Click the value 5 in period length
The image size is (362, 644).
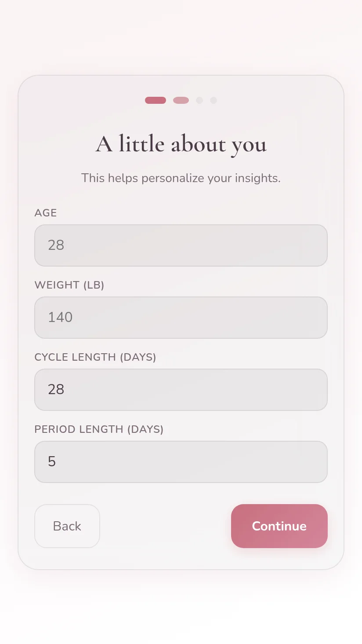click(x=52, y=461)
